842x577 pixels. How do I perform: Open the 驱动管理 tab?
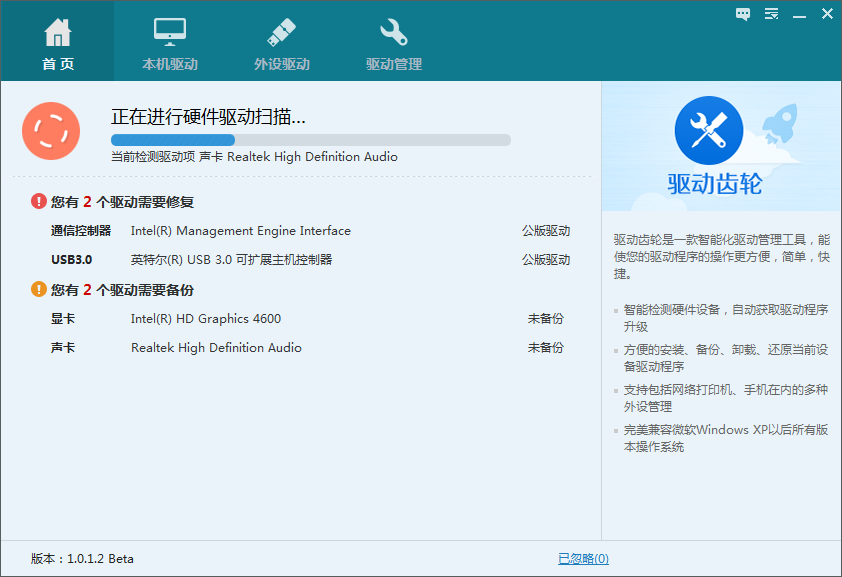394,41
